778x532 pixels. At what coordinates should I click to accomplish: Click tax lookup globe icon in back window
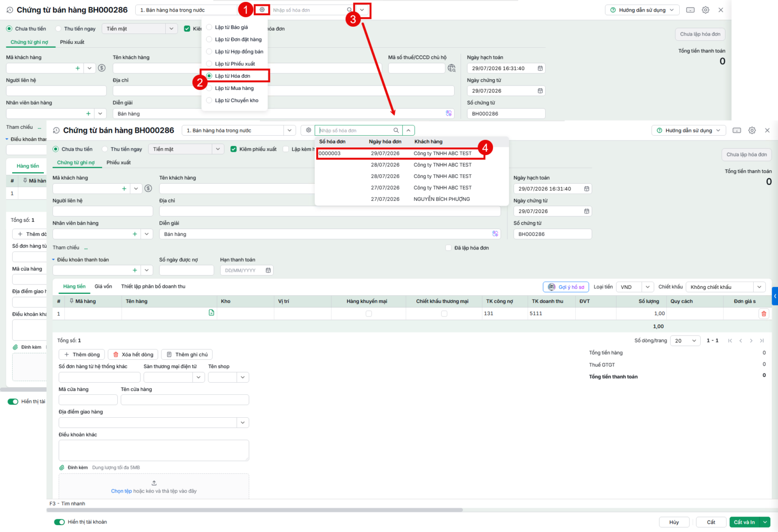coord(452,68)
